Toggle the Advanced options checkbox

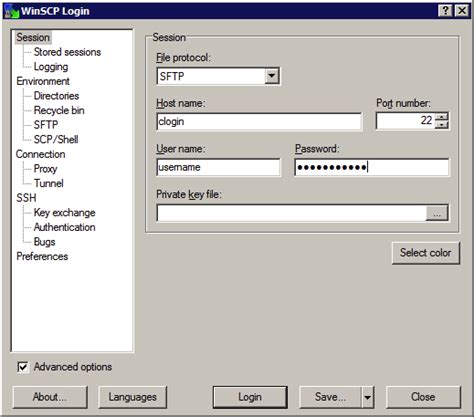(23, 367)
